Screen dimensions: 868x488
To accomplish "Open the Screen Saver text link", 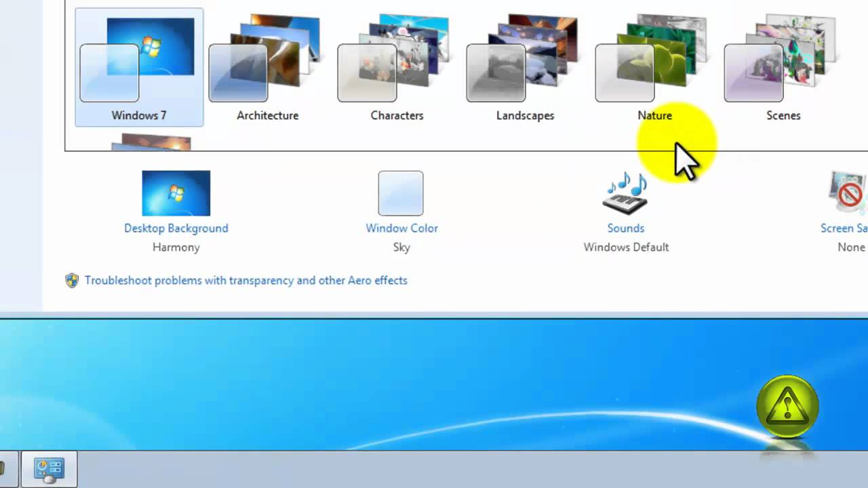I will [844, 228].
